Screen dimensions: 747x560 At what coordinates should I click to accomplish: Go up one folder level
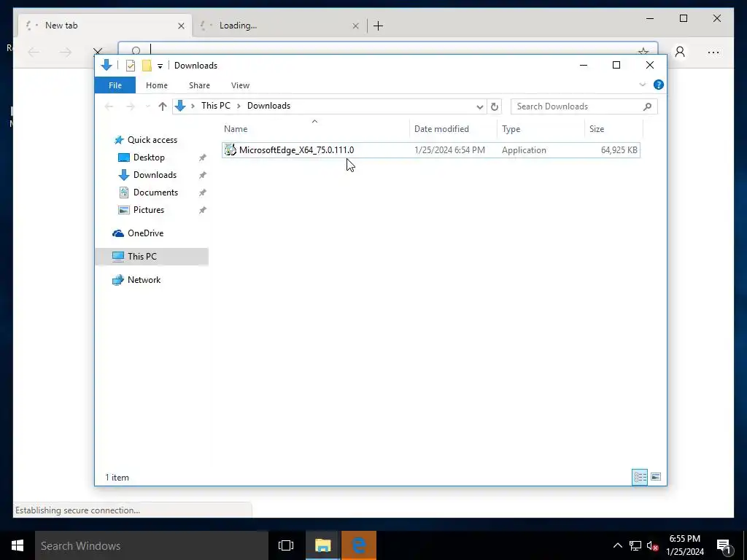click(x=163, y=106)
